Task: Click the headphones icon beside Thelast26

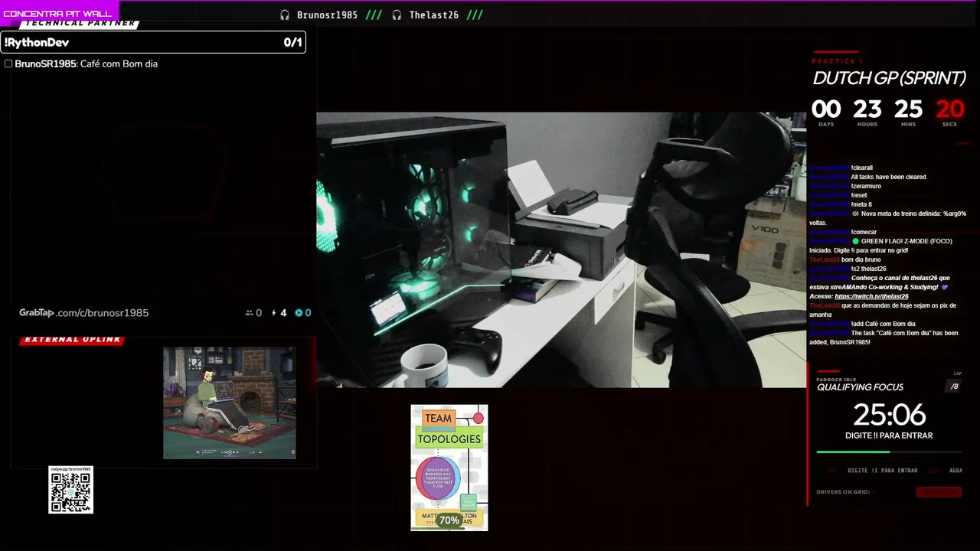Action: coord(397,15)
